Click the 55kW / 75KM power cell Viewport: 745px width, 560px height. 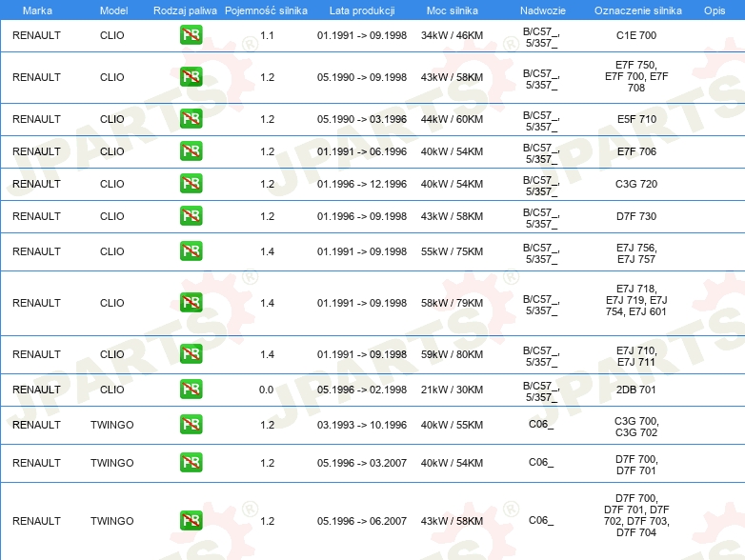pos(452,251)
